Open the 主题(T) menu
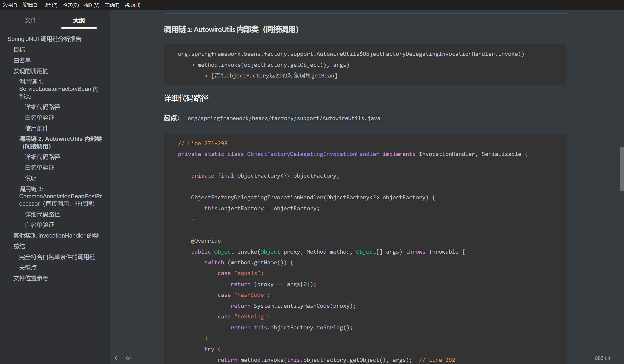The image size is (624, 364). [112, 5]
